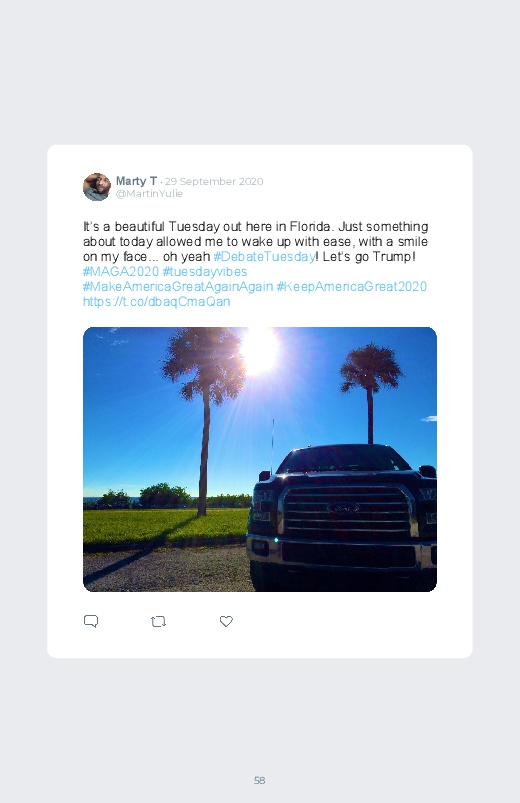This screenshot has height=803, width=520.
Task: Open the #MAGA2020 hashtag link
Action: 121,271
